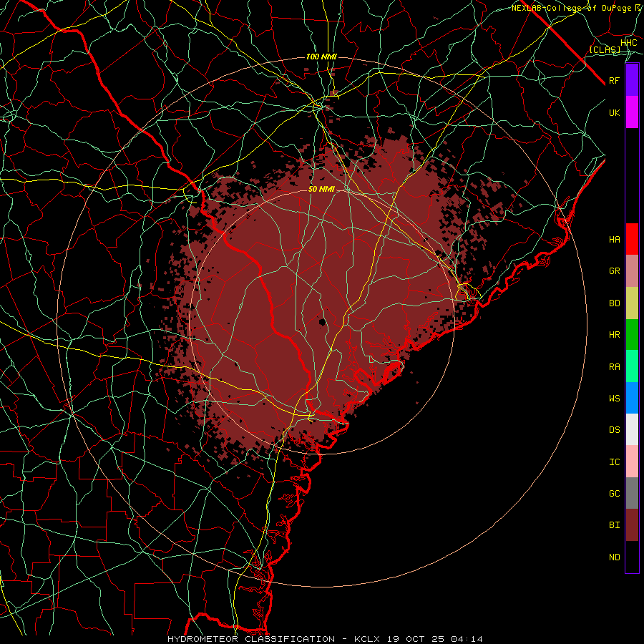This screenshot has height=644, width=644.
Task: Click the RA light-green legend swatch
Action: 632,366
